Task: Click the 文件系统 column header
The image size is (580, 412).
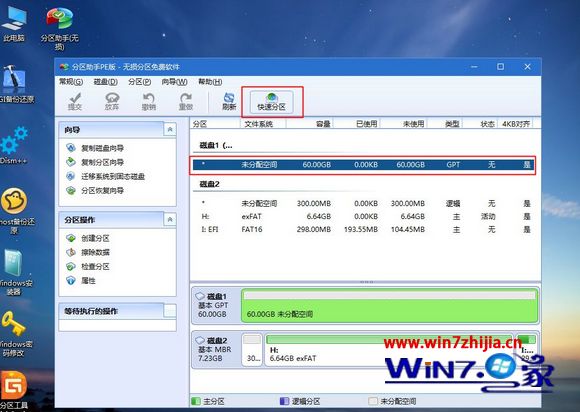Action: pyautogui.click(x=263, y=124)
